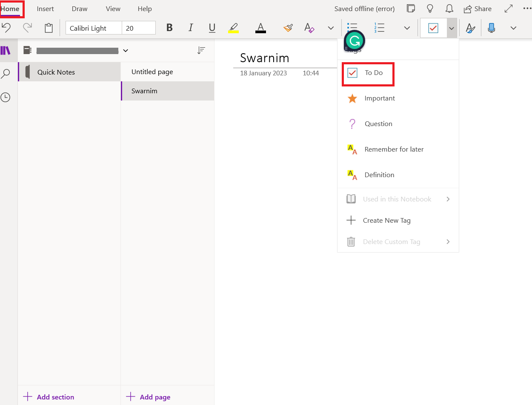Expand Used in this Notebook submenu
The image size is (532, 405).
click(398, 199)
